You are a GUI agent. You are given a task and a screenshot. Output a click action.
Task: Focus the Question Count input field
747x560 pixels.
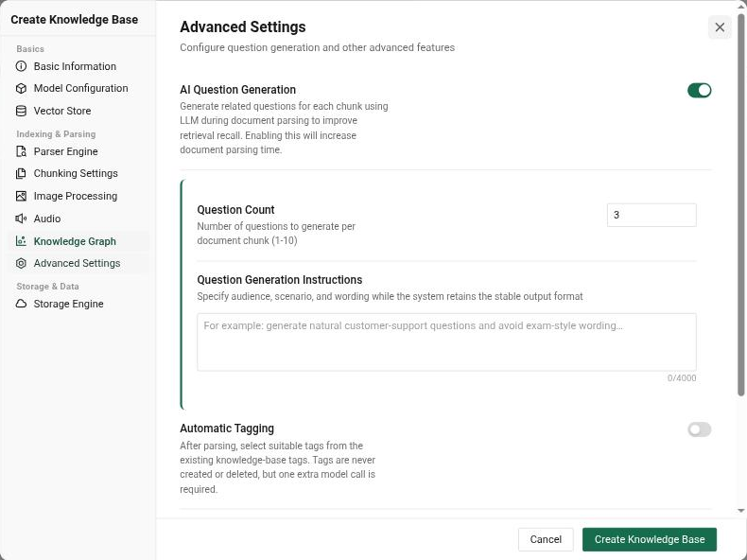651,215
